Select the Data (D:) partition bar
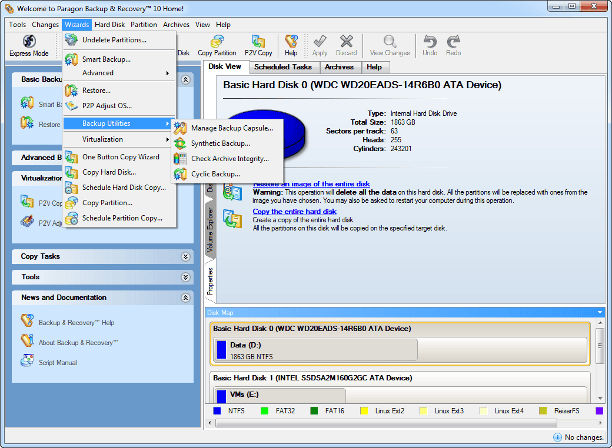The image size is (612, 448). pyautogui.click(x=316, y=350)
